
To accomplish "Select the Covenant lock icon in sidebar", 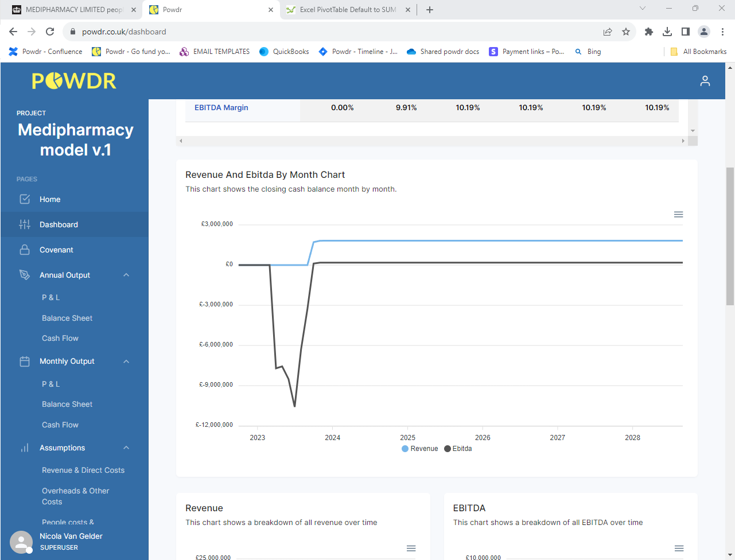I will pos(25,250).
